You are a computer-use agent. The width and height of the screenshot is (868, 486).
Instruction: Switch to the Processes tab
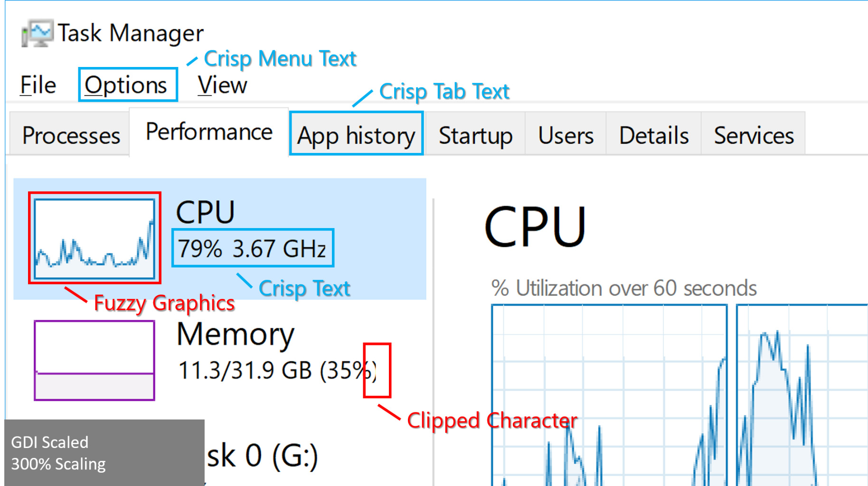pos(70,134)
